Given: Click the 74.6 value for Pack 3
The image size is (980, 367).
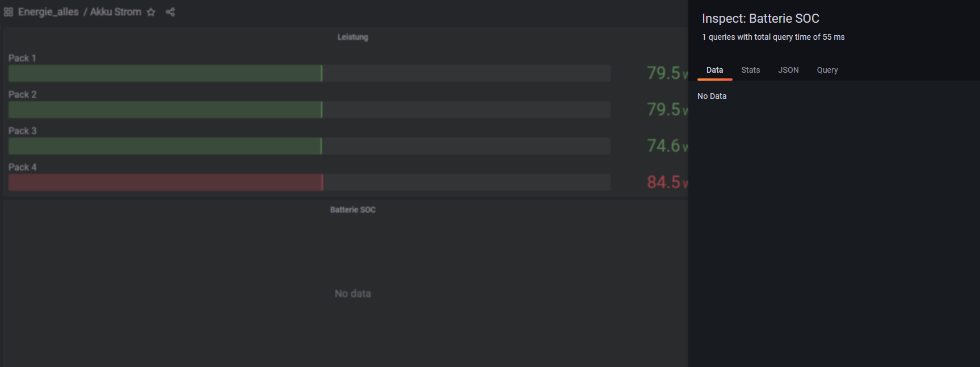Looking at the screenshot, I should (x=664, y=146).
